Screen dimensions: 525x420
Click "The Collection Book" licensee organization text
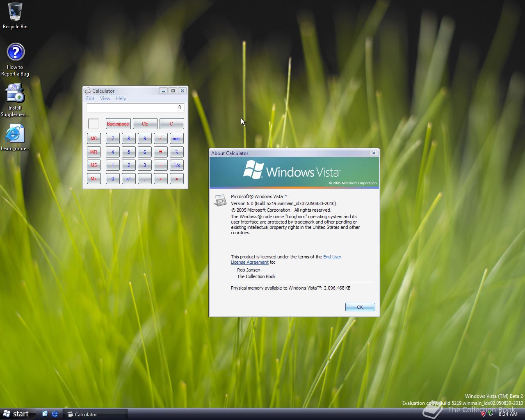tap(256, 276)
